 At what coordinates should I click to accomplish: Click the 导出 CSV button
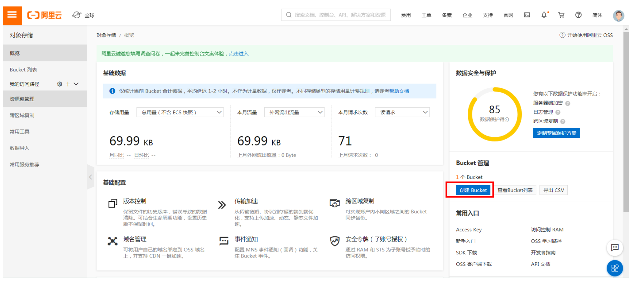[553, 190]
